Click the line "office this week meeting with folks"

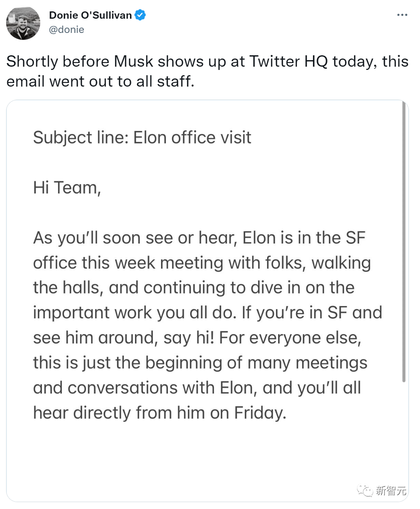(x=202, y=263)
